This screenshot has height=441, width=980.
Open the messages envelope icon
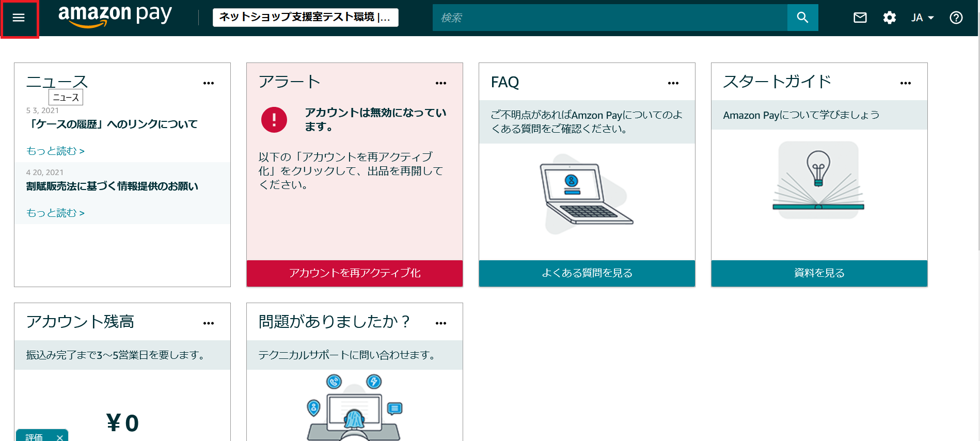pyautogui.click(x=860, y=18)
